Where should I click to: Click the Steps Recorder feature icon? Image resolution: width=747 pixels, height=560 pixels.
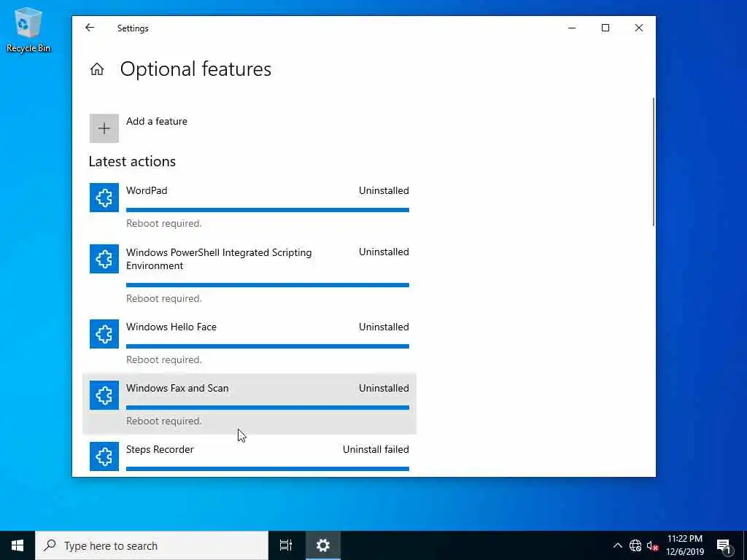104,456
